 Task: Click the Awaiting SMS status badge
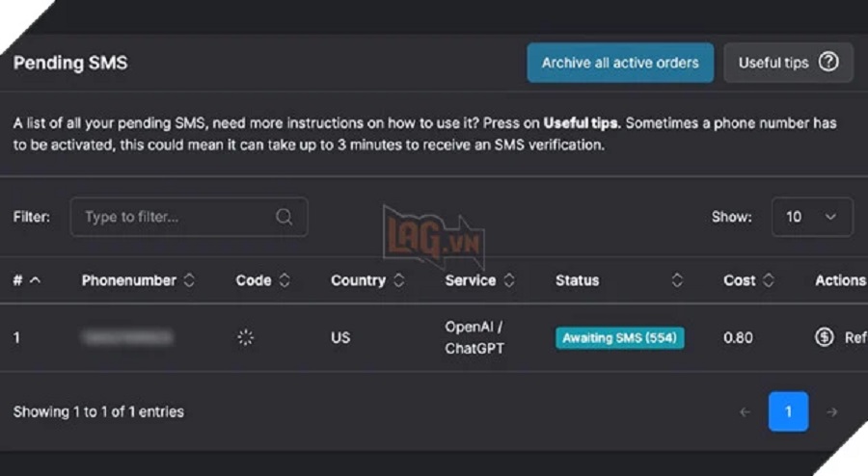click(619, 337)
